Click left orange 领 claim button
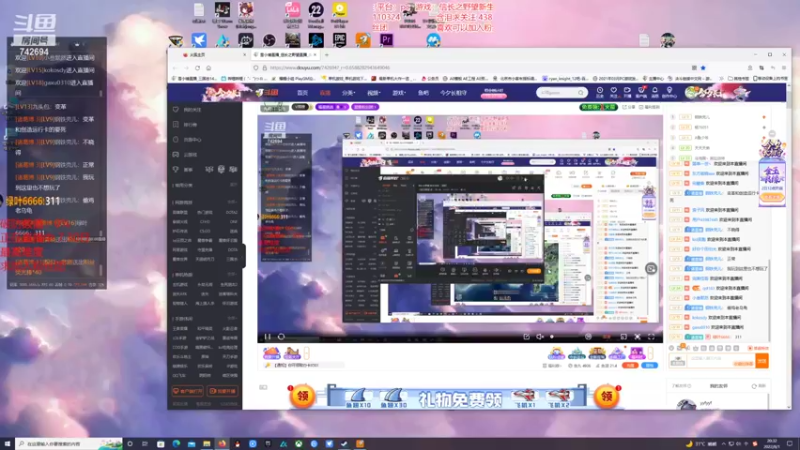The width and height of the screenshot is (800, 450). point(303,396)
